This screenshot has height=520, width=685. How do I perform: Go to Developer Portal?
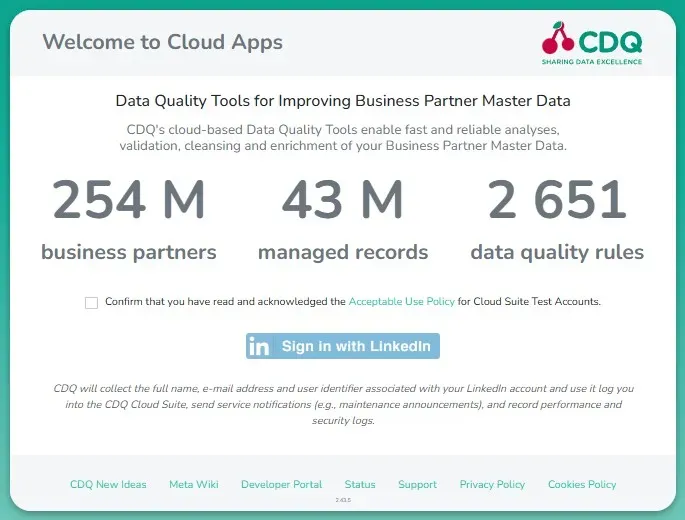281,484
